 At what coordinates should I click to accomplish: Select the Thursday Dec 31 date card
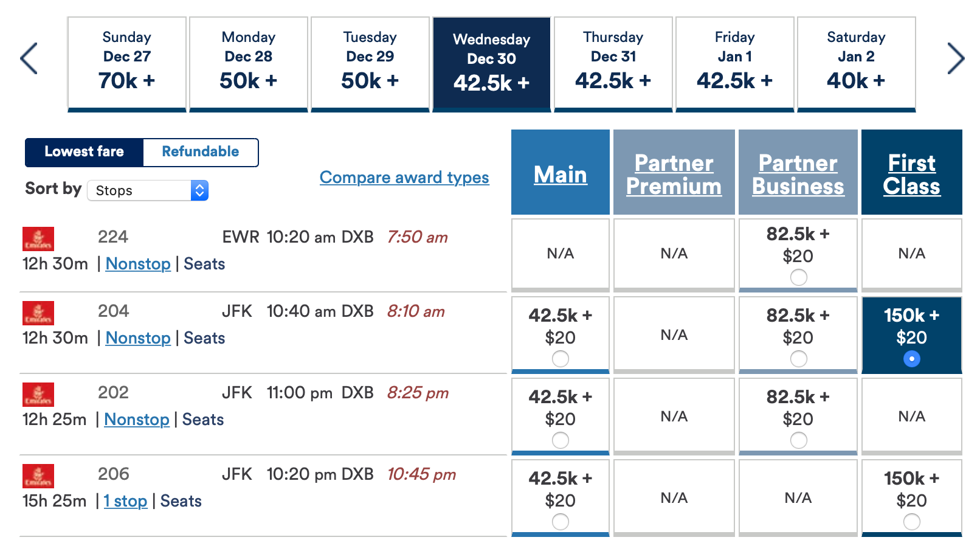[x=613, y=63]
